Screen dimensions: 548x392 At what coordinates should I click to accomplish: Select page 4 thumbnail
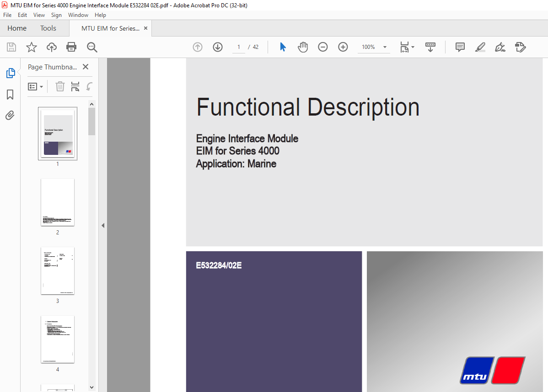tap(58, 339)
